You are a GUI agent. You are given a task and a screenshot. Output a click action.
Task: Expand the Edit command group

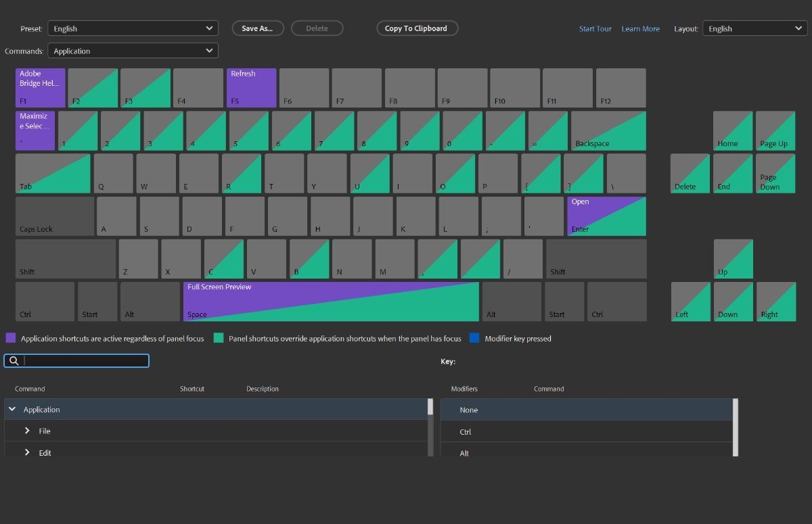pyautogui.click(x=27, y=452)
